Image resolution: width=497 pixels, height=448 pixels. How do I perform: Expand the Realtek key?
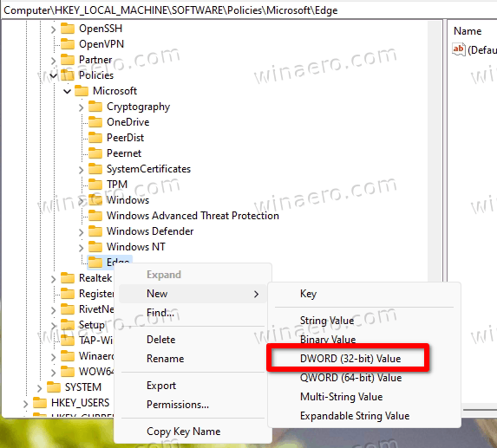tap(53, 279)
